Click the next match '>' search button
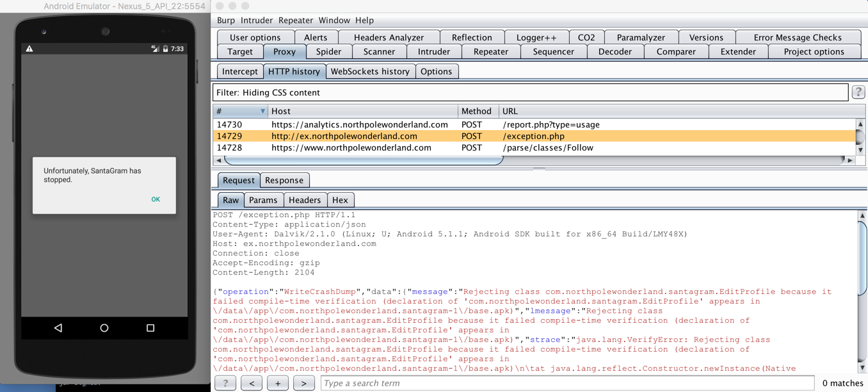The height and width of the screenshot is (392, 868). click(304, 383)
